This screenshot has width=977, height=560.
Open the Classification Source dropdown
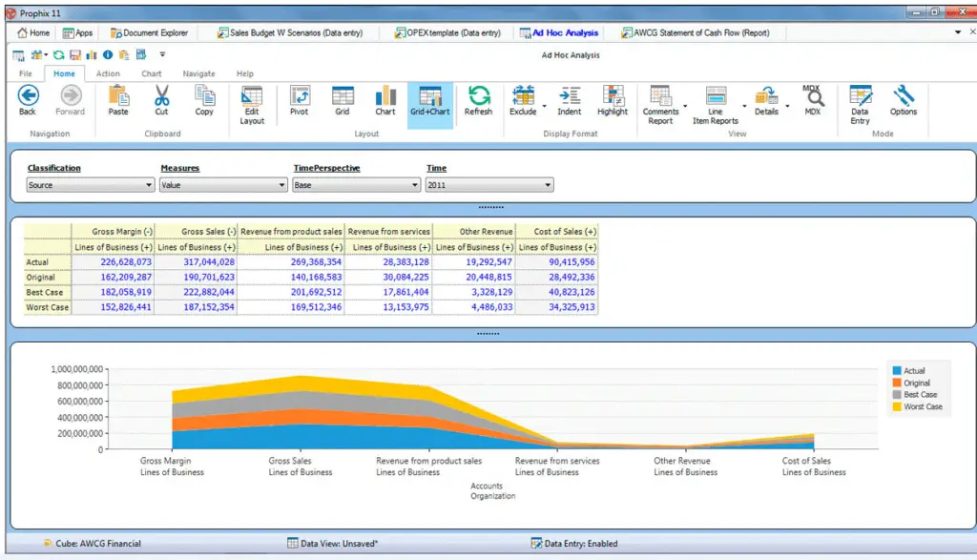point(90,185)
